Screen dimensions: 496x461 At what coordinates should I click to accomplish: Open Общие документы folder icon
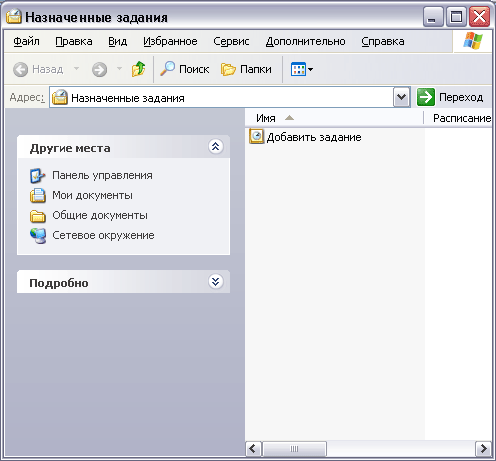pos(38,216)
